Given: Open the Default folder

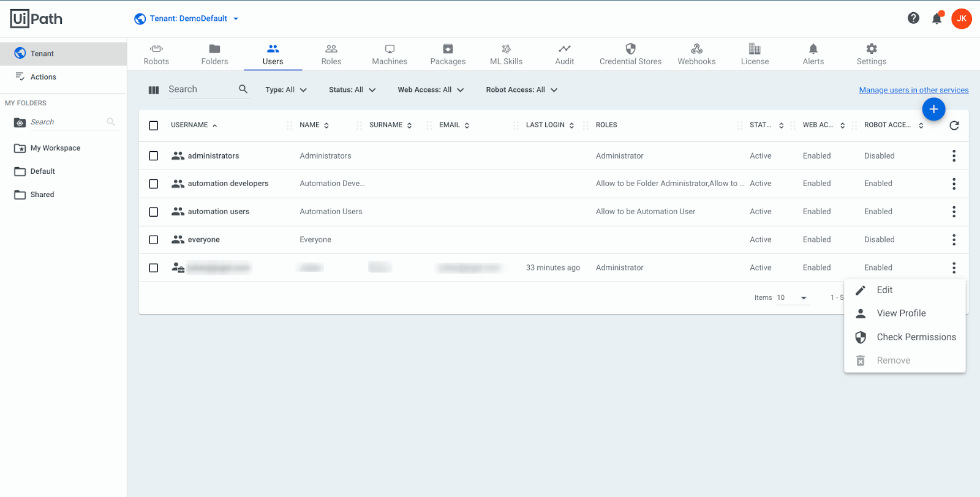Looking at the screenshot, I should coord(42,171).
